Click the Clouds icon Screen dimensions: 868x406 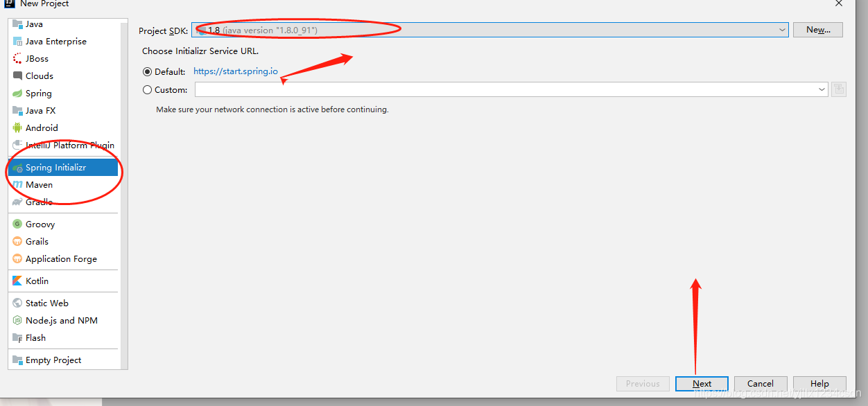18,76
